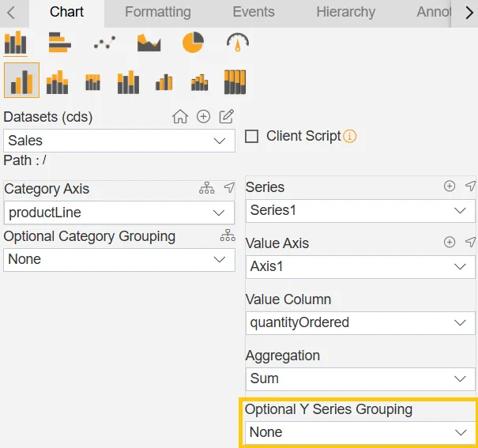This screenshot has width=478, height=448.
Task: Click the Datasets home icon
Action: [180, 116]
